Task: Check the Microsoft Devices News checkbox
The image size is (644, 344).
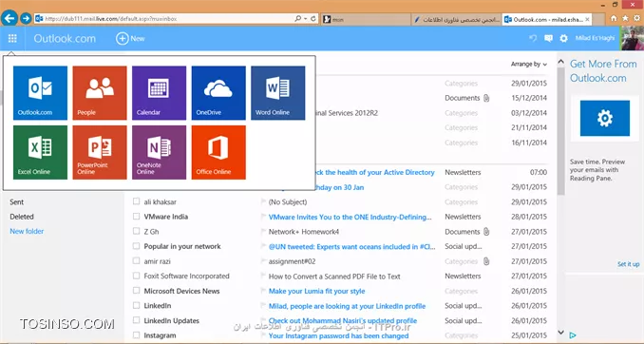Action: pyautogui.click(x=136, y=290)
